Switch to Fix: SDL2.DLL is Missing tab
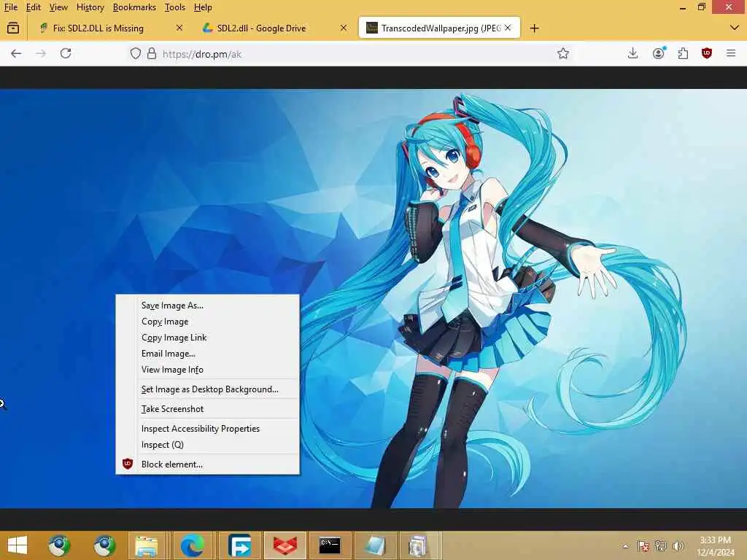This screenshot has width=747, height=560. [x=111, y=28]
